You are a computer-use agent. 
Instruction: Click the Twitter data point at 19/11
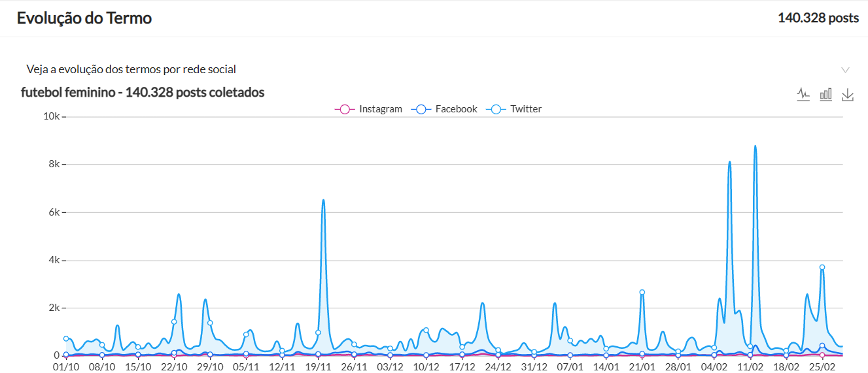point(318,332)
